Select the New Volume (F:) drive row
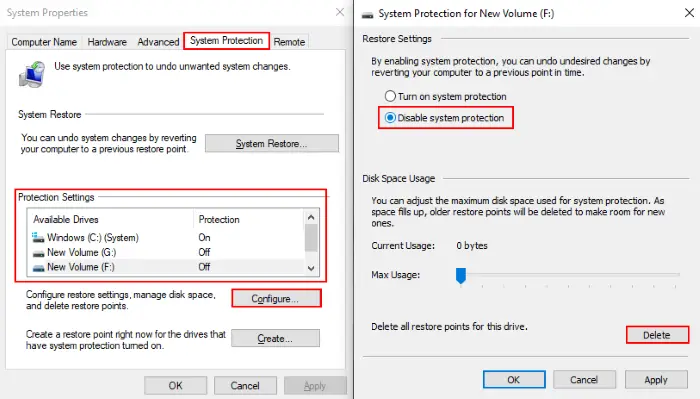 [x=166, y=267]
